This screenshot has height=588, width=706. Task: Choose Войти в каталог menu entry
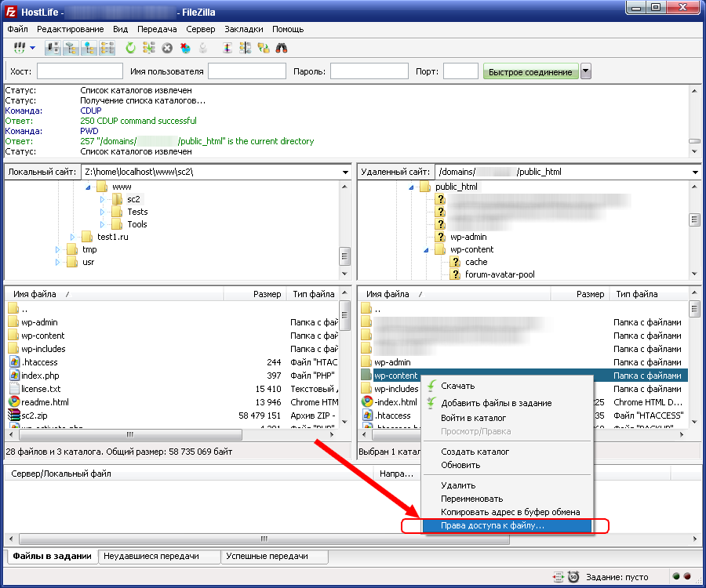pyautogui.click(x=507, y=418)
